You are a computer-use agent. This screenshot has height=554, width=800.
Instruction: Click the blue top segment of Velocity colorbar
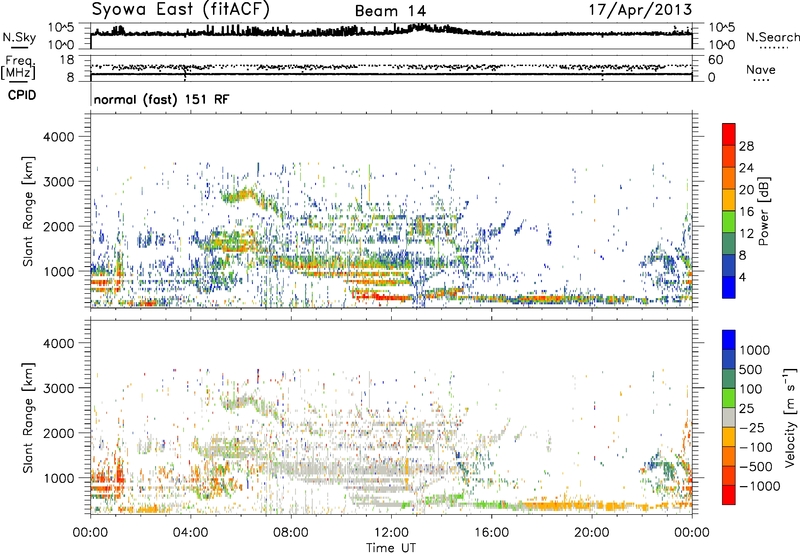tap(729, 340)
